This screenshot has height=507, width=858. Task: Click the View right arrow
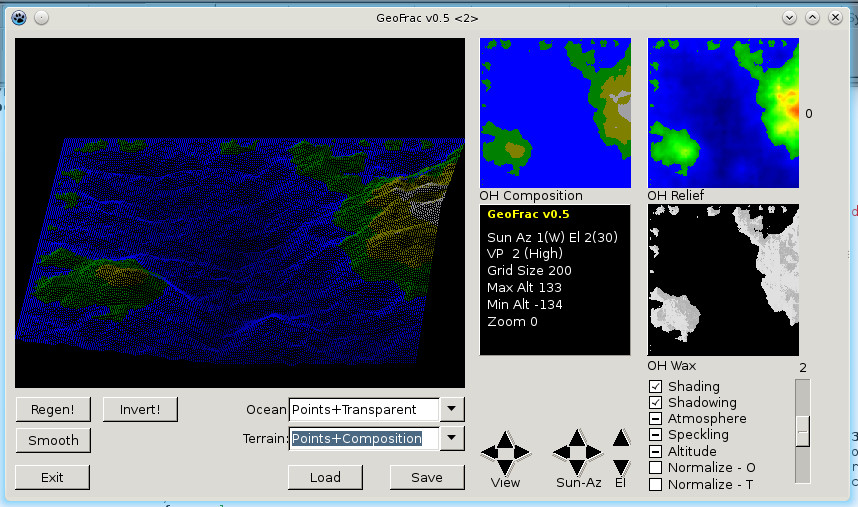coord(521,452)
